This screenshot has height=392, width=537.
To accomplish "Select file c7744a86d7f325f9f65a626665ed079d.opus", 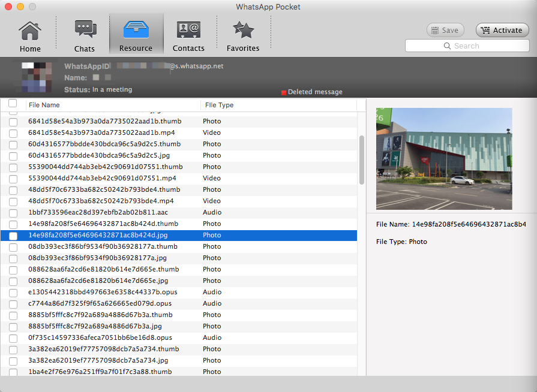I will coord(100,303).
